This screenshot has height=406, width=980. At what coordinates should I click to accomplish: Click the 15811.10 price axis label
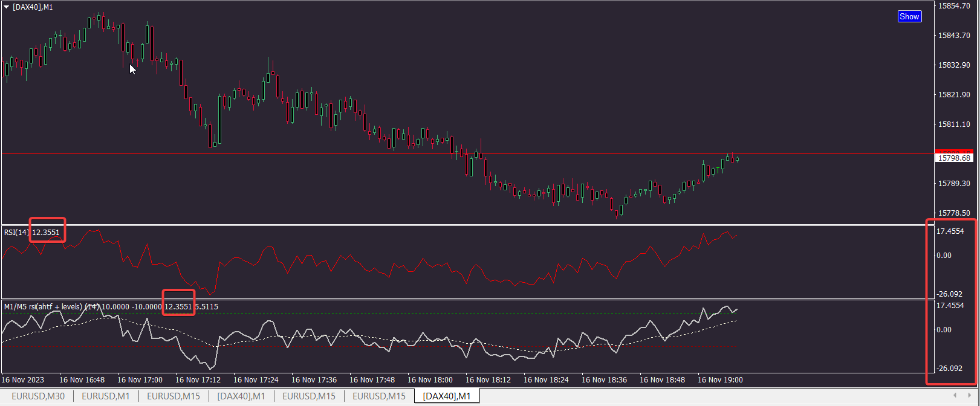[954, 124]
